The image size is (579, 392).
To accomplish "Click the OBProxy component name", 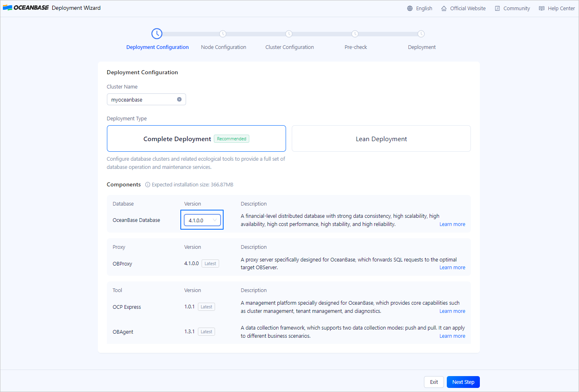I will pos(122,264).
